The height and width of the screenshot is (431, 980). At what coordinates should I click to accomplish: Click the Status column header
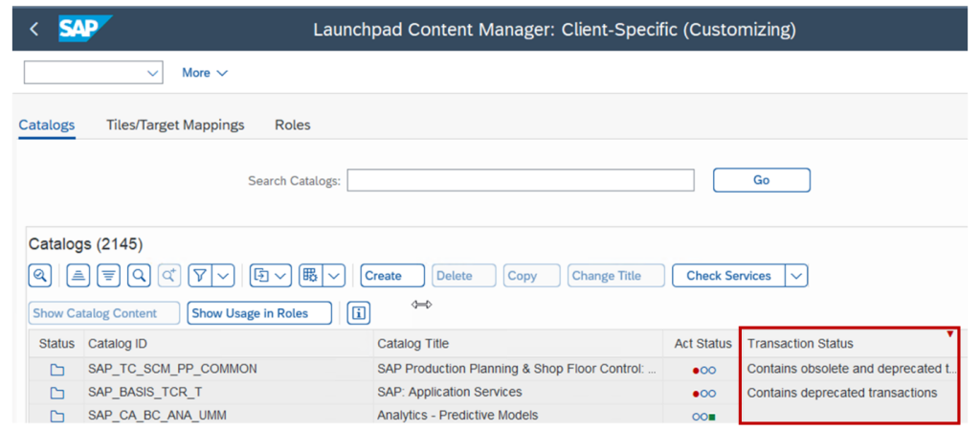[x=56, y=344]
